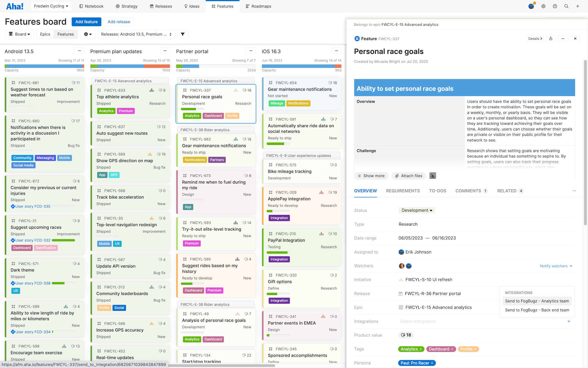Switch to the Requirements tab

403,191
